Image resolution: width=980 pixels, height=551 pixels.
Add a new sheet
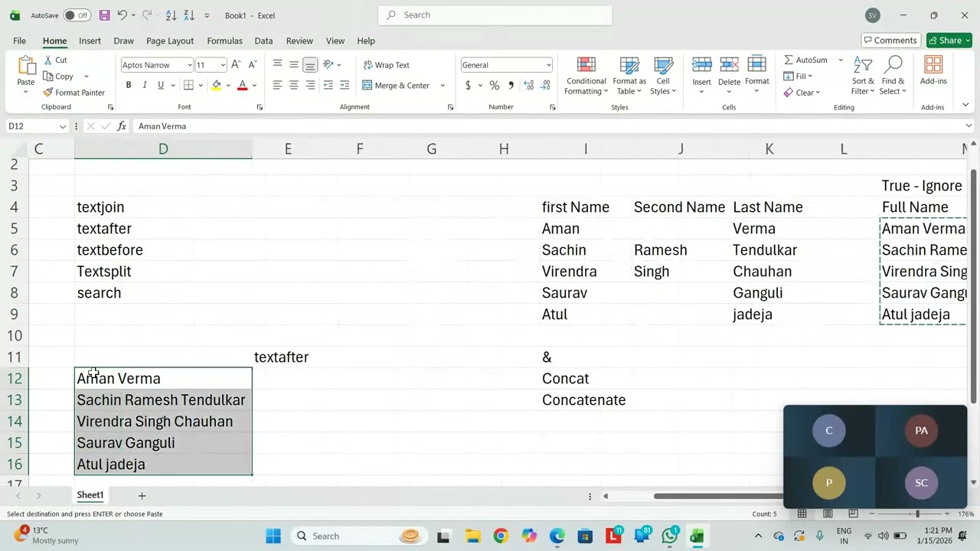pyautogui.click(x=142, y=496)
